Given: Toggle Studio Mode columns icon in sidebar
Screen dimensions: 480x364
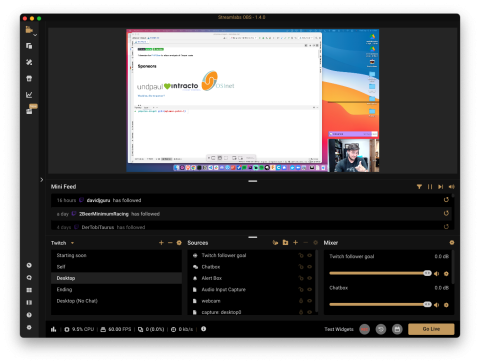Looking at the screenshot, I should click(29, 302).
